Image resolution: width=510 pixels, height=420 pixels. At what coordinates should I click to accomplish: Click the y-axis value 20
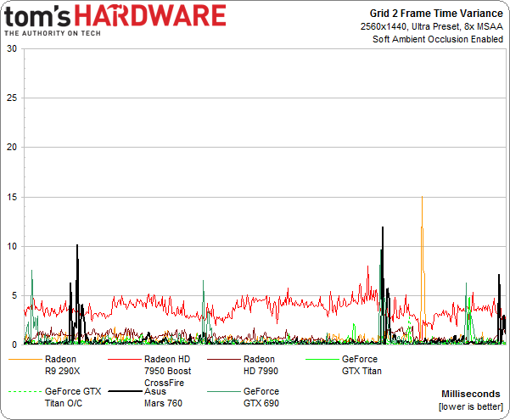pyautogui.click(x=12, y=147)
